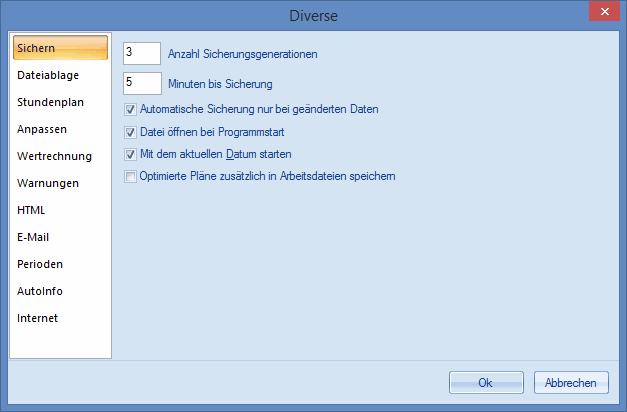The image size is (627, 412).
Task: Go to the Internet settings page
Action: 38,318
